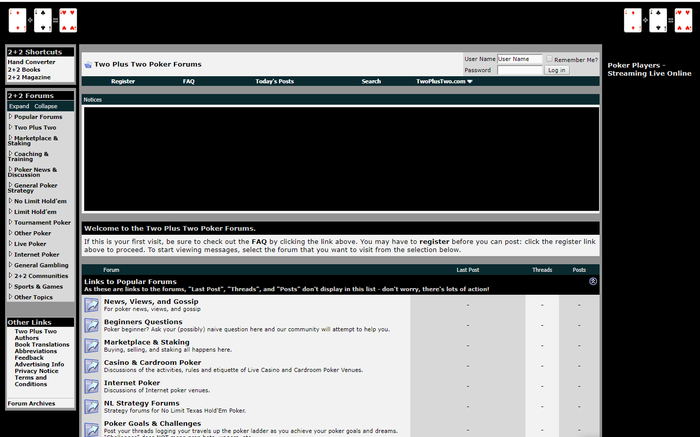Screen dimensions: 700x437
Task: Collapse Links to Popular Forums with circular icon
Action: (x=593, y=281)
